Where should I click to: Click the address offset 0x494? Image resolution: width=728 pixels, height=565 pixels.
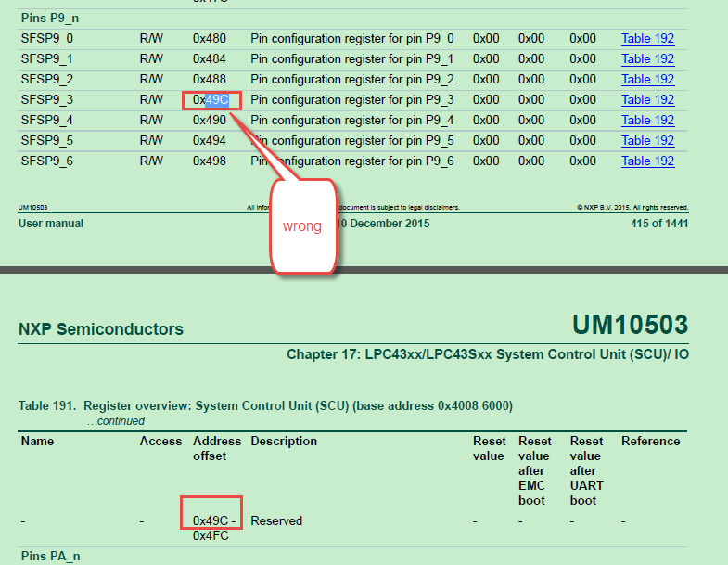[210, 141]
